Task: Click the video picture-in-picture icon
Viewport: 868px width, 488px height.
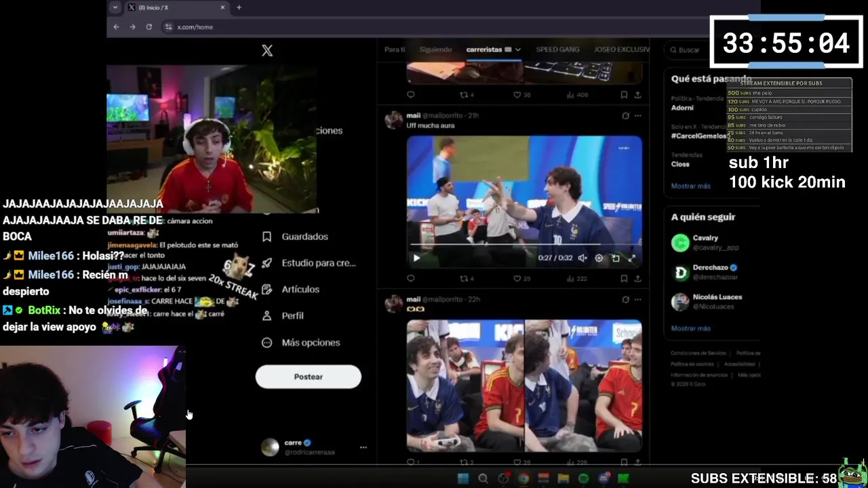Action: coord(616,258)
